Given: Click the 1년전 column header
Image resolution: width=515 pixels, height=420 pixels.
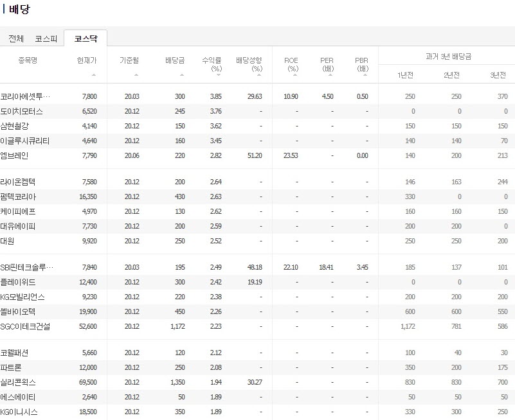Looking at the screenshot, I should pyautogui.click(x=405, y=75).
